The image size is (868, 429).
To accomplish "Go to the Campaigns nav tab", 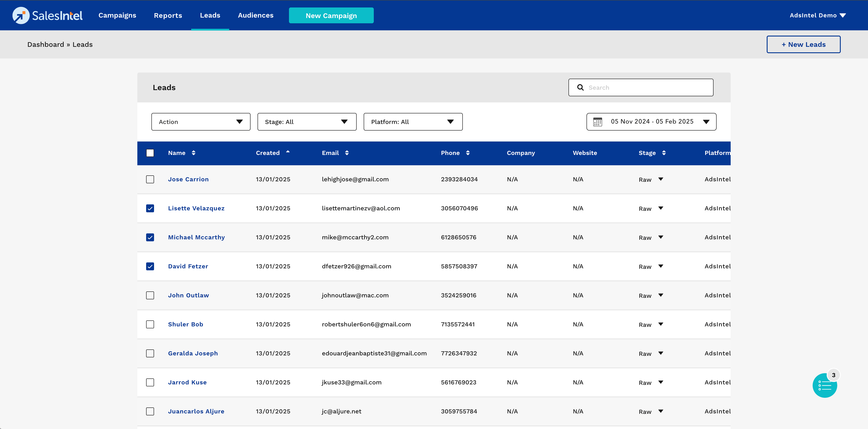I will (117, 16).
